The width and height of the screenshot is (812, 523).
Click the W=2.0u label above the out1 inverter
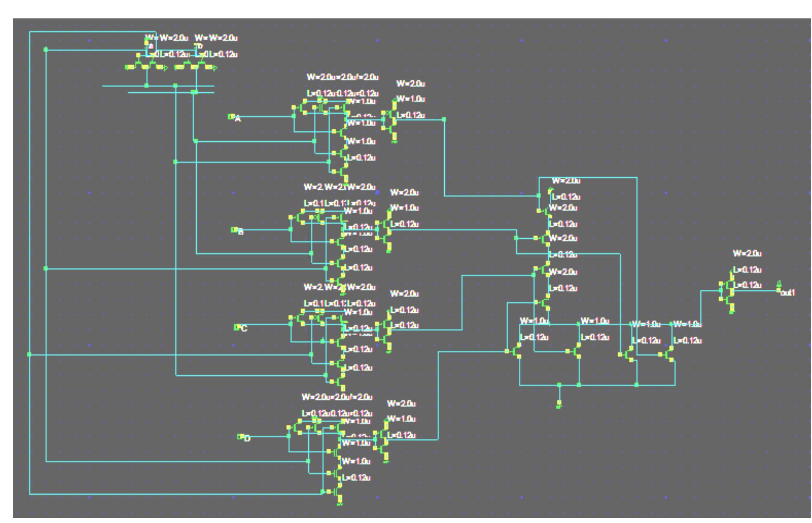(747, 253)
